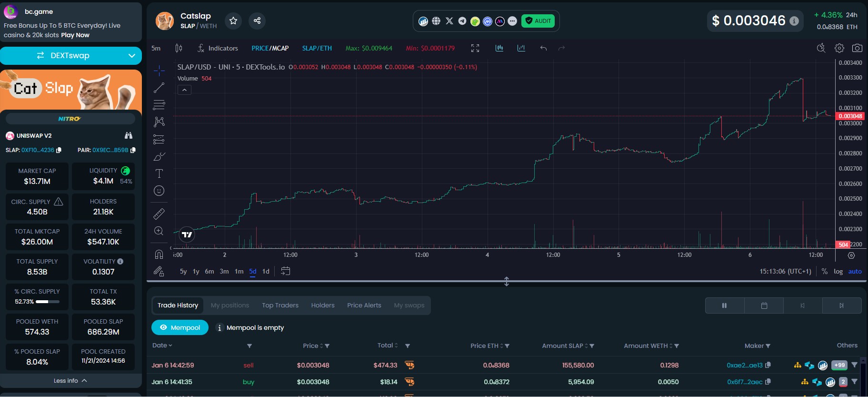This screenshot has width=868, height=397.
Task: Open Catslap's X (Twitter) profile
Action: coord(449,21)
